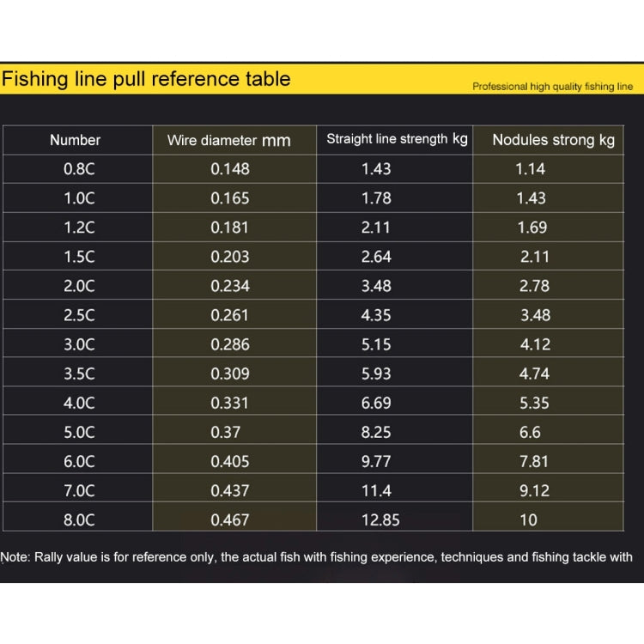
Task: Select the 5.35 nodules strong cell
Action: (549, 403)
